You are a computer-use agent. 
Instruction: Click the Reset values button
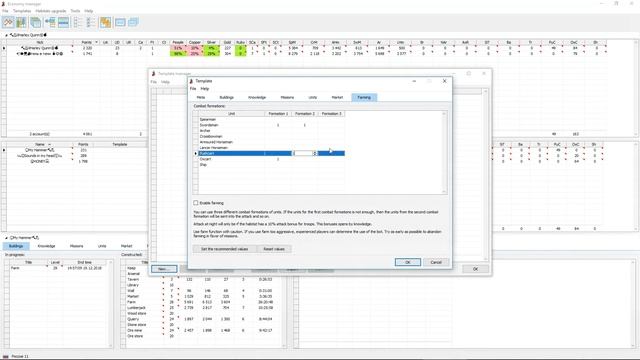click(x=274, y=249)
